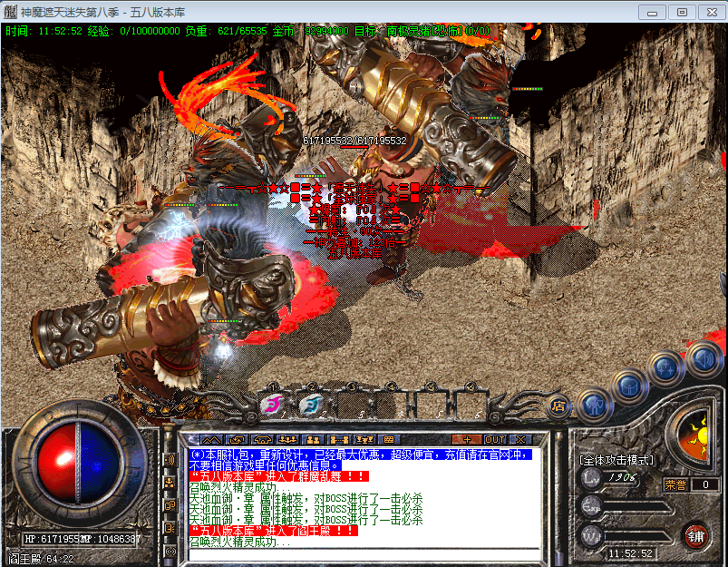Click the X button above chat panel
This screenshot has width=728, height=567.
(x=520, y=440)
